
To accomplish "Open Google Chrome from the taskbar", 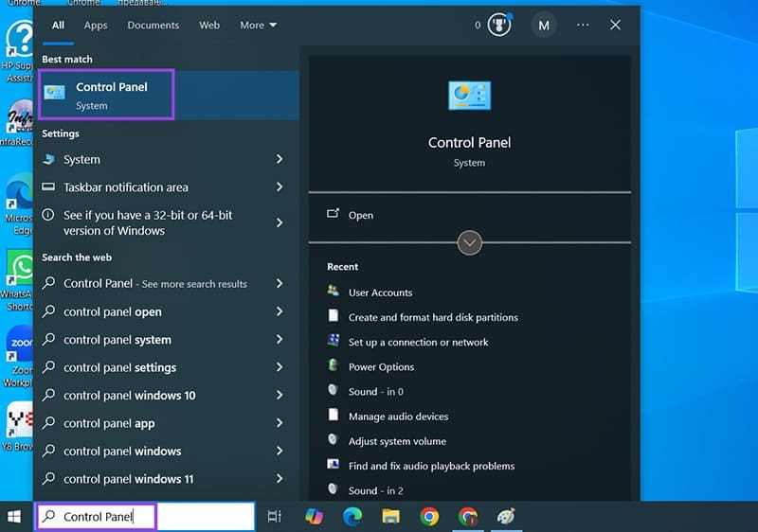I will pyautogui.click(x=429, y=516).
